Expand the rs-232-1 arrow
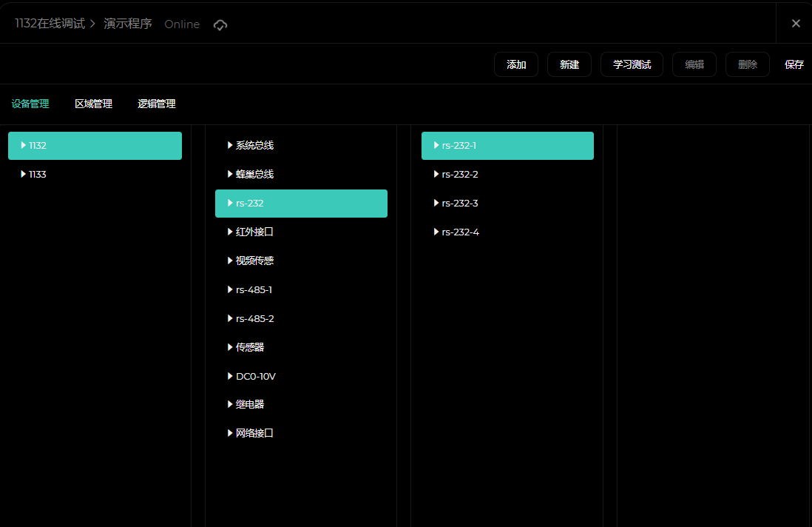Image resolution: width=812 pixels, height=527 pixels. click(436, 145)
